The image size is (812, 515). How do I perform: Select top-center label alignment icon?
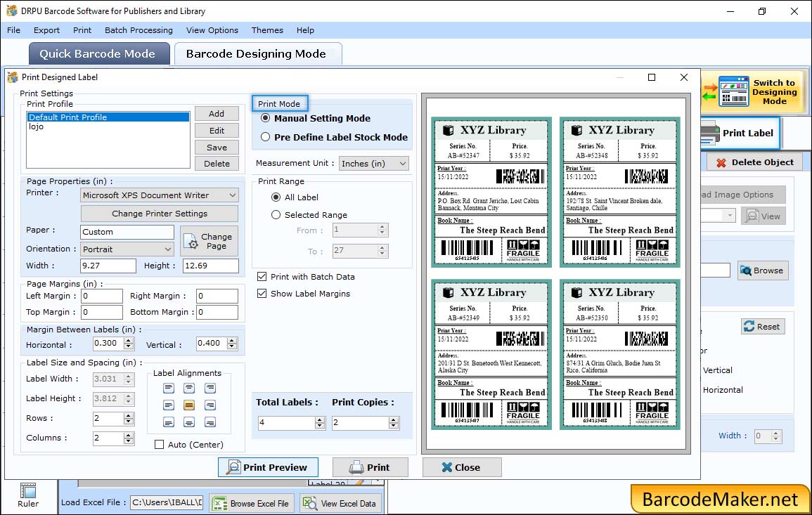(x=189, y=388)
